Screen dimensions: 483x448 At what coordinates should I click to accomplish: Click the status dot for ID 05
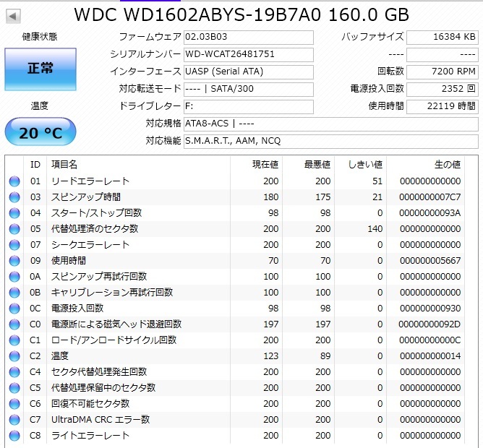pos(14,229)
